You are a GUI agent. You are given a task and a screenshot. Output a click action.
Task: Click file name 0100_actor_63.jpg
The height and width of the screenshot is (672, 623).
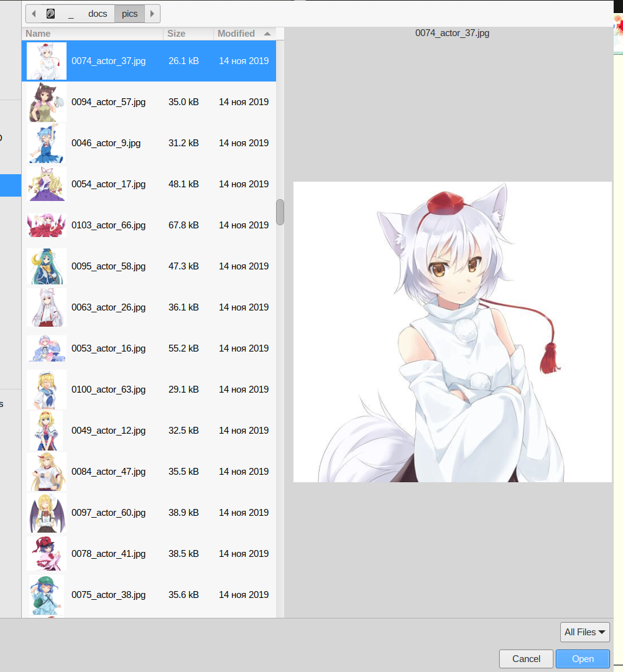108,390
